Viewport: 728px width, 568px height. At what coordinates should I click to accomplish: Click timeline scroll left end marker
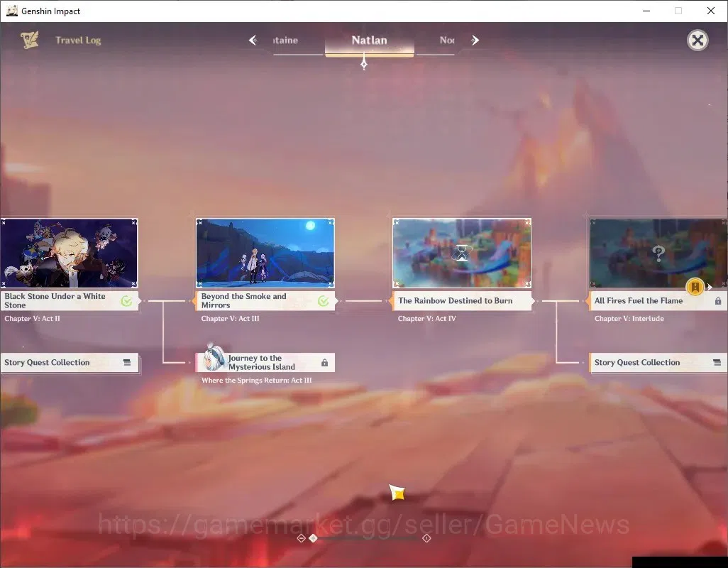click(x=301, y=538)
